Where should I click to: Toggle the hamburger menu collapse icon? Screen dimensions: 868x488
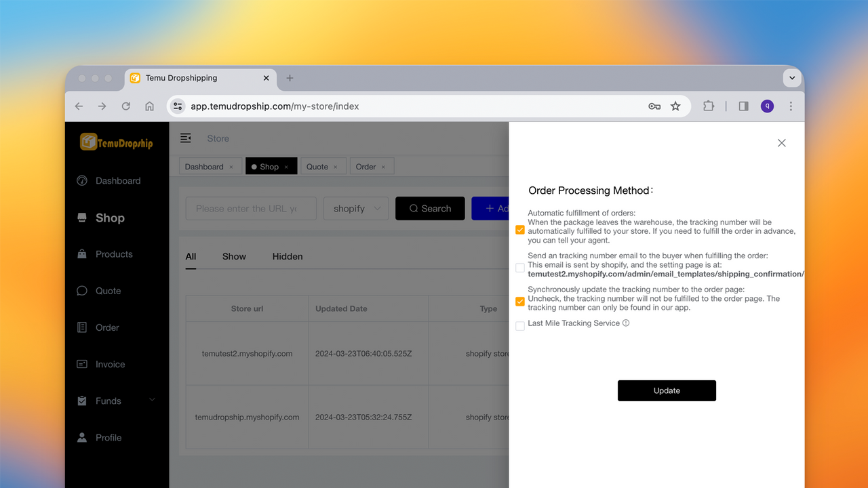pyautogui.click(x=185, y=138)
